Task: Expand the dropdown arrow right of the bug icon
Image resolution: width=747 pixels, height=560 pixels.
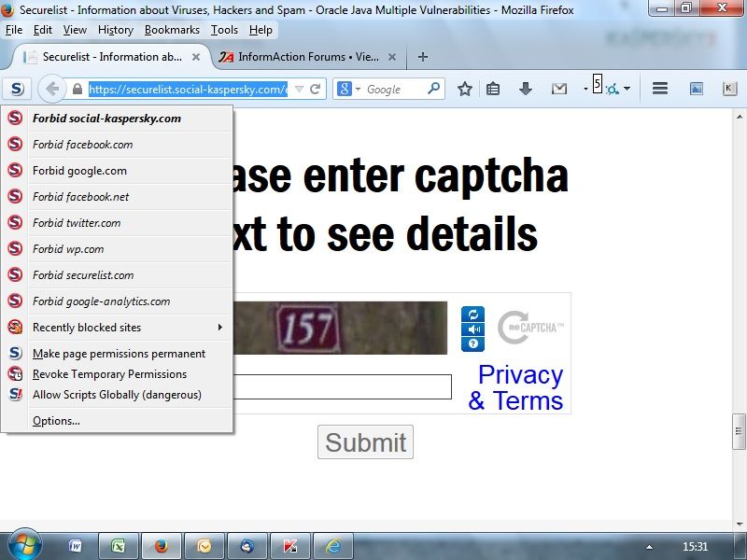Action: pos(627,89)
